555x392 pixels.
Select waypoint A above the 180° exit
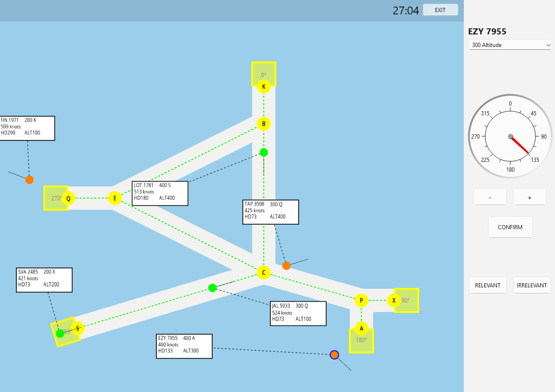(361, 328)
